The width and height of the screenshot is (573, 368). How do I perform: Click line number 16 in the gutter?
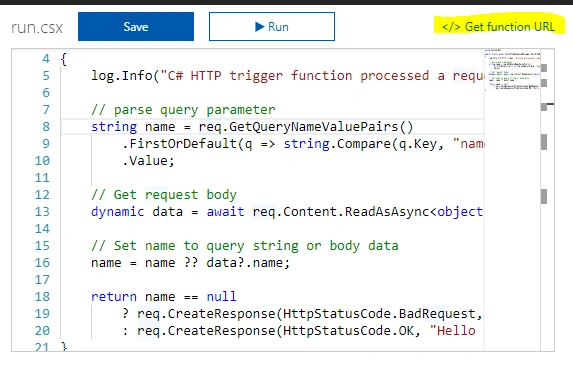tap(42, 262)
